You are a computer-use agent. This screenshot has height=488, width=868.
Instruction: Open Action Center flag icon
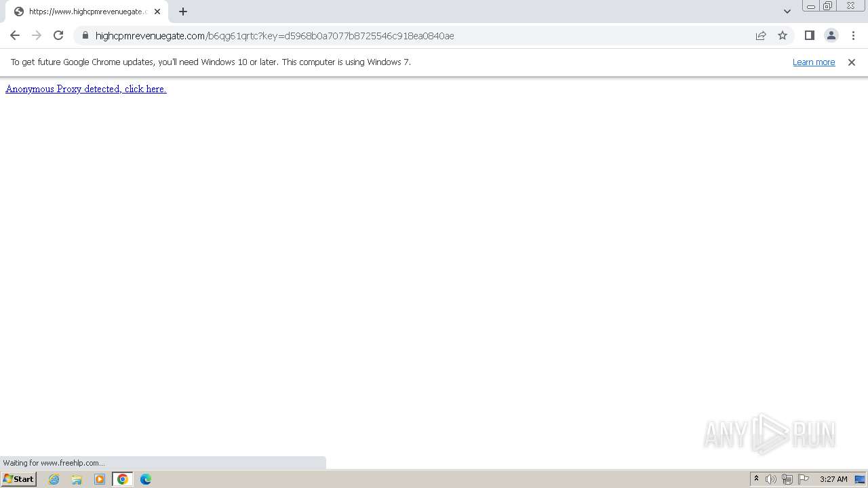[x=804, y=479]
